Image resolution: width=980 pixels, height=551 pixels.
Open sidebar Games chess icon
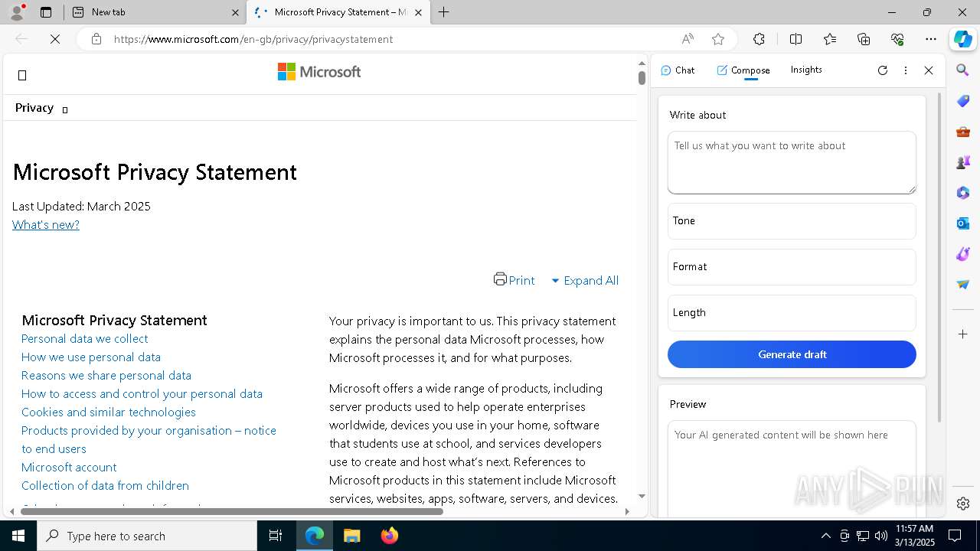point(963,162)
